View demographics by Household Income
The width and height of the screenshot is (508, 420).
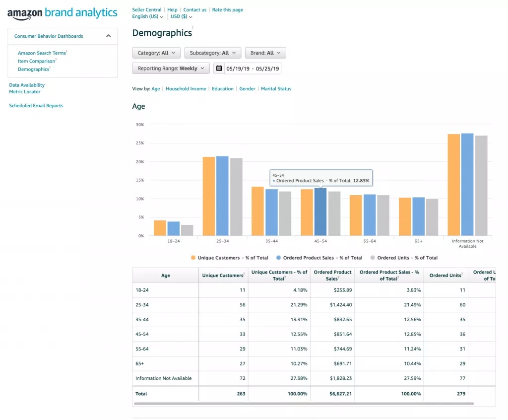(x=186, y=89)
